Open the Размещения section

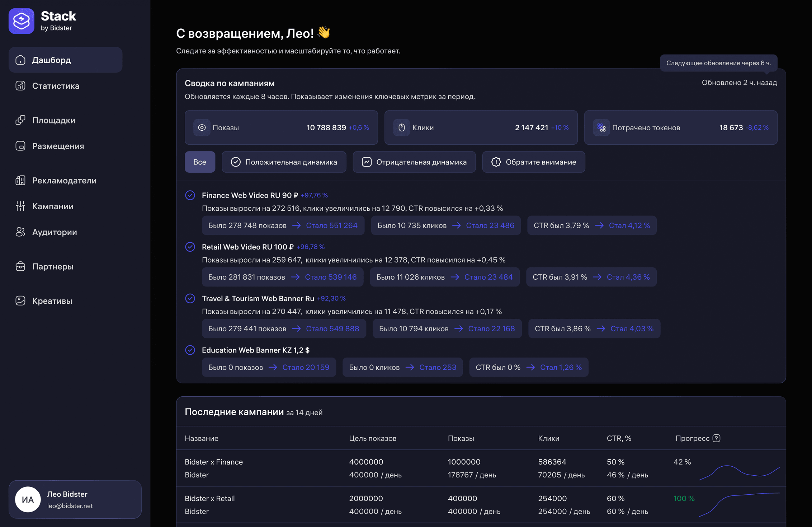(x=58, y=146)
